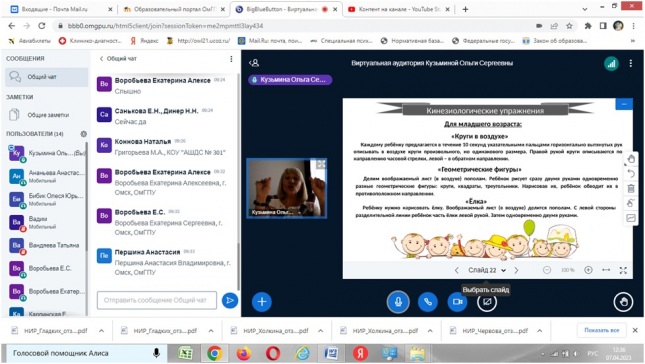Leave audio with the phone icon
This screenshot has height=364, width=645.
click(x=428, y=301)
